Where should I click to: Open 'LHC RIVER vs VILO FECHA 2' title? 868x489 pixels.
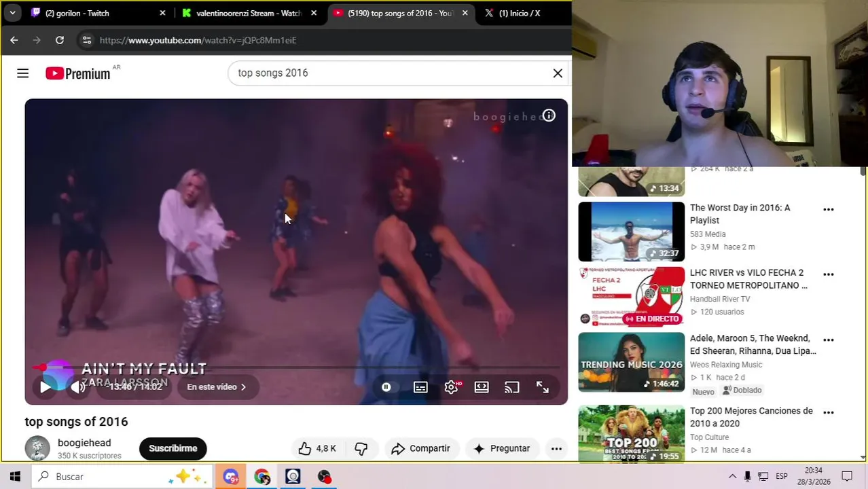point(748,279)
